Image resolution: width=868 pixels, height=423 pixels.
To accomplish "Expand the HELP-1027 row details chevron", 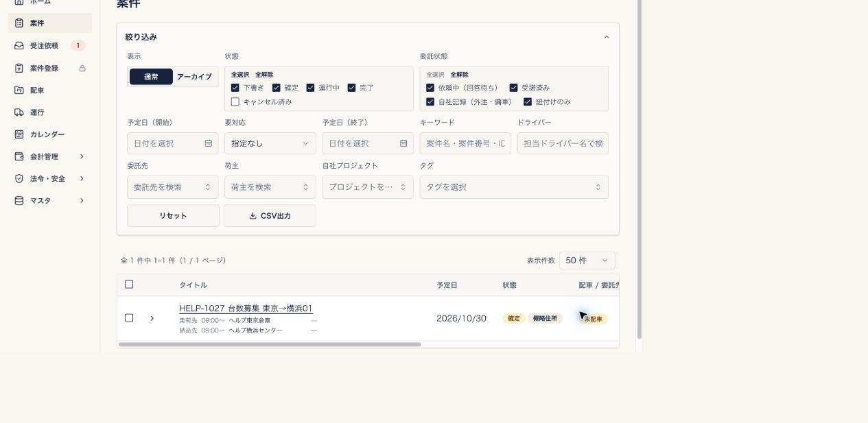I will click(x=152, y=318).
